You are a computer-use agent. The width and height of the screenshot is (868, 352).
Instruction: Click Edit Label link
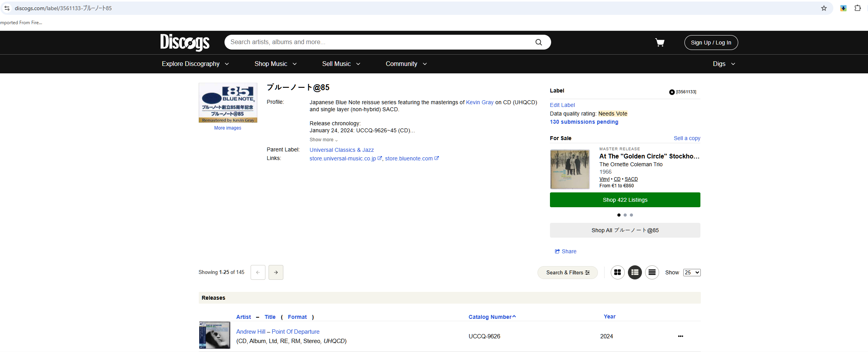562,105
